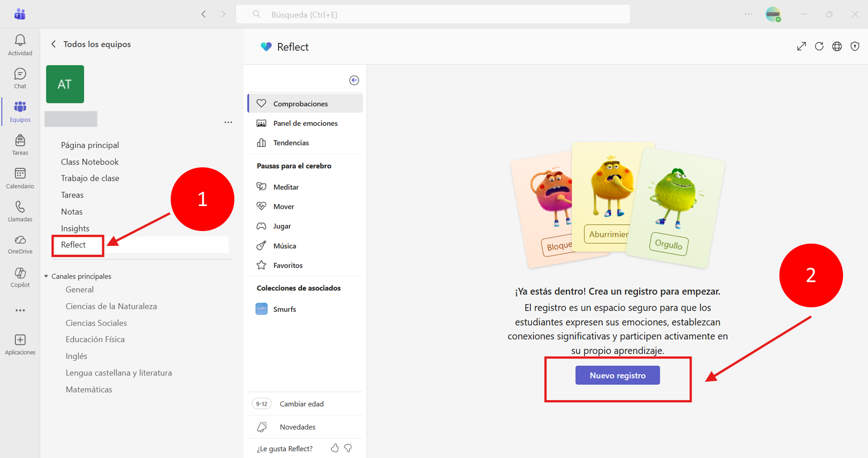The width and height of the screenshot is (868, 458).
Task: Open Calendario in the left rail
Action: [x=20, y=178]
